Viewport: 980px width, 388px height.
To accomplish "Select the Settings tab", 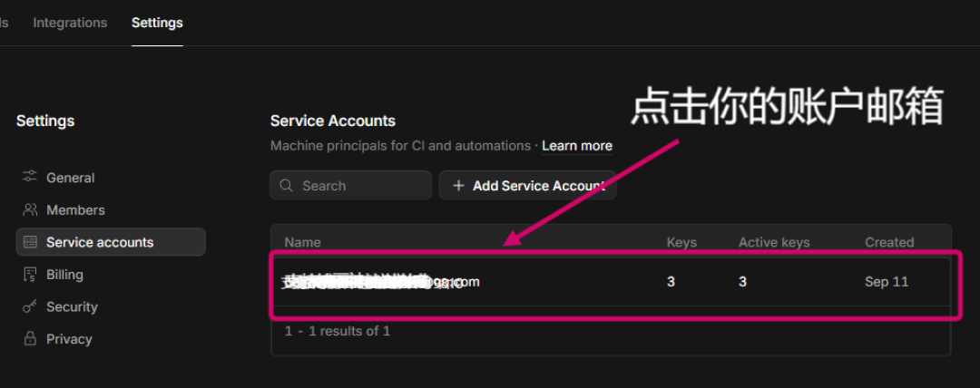I will 157,24.
